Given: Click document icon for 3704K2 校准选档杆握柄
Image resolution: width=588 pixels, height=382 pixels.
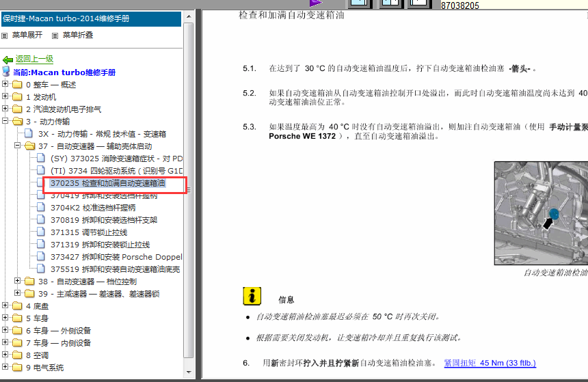Looking at the screenshot, I should [41, 207].
